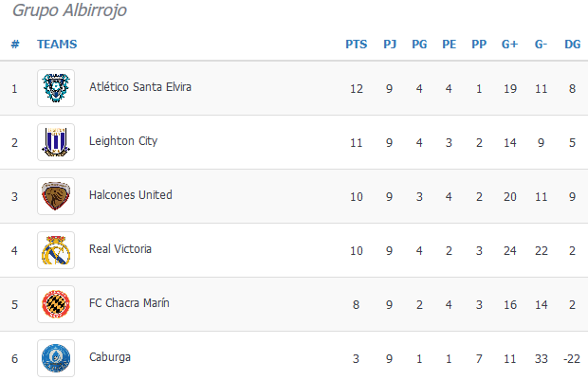Viewport: 588px width, 380px height.
Task: Click the G+ goals scored header
Action: 509,45
